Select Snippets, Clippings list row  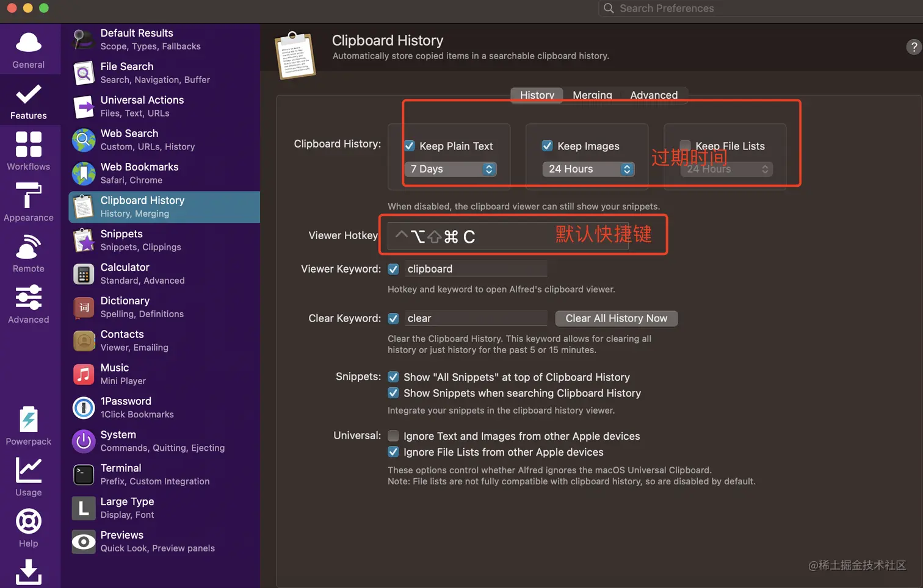pos(164,240)
